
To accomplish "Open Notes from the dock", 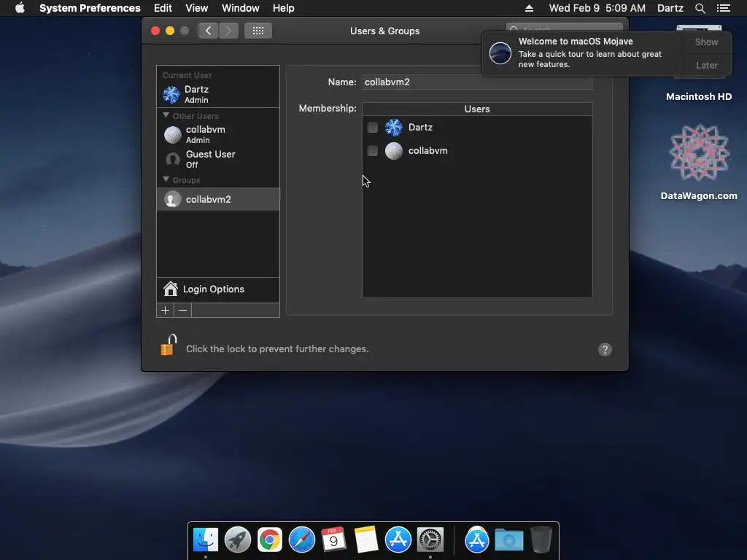I will (x=366, y=540).
